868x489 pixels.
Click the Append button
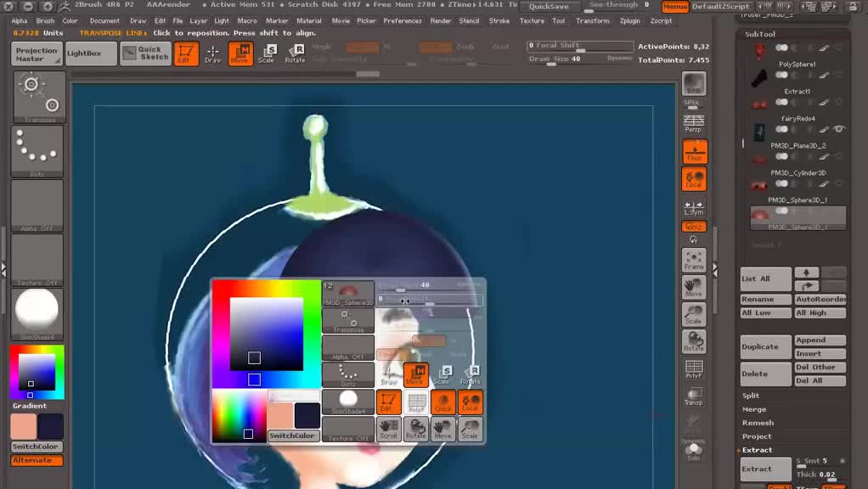820,340
